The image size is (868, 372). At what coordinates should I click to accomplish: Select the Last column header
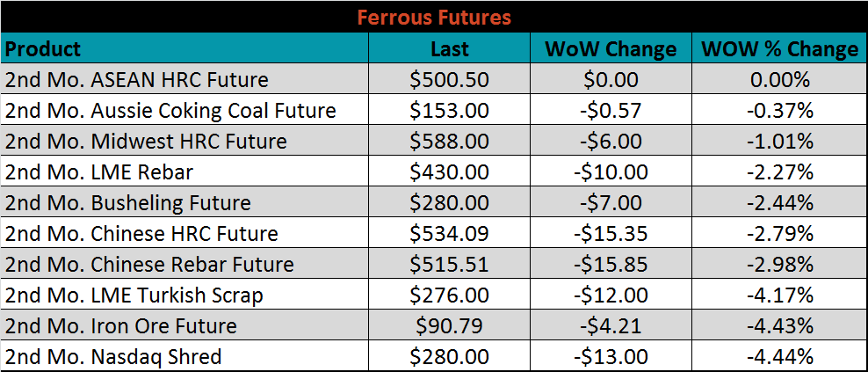(x=450, y=48)
